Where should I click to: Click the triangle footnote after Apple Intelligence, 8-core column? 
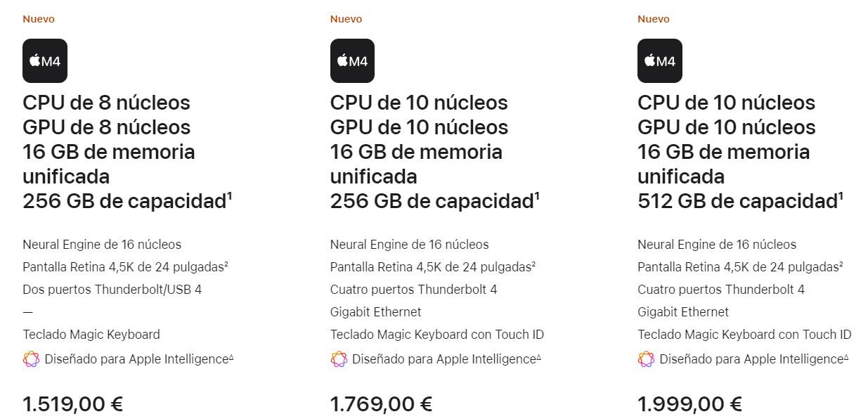231,356
